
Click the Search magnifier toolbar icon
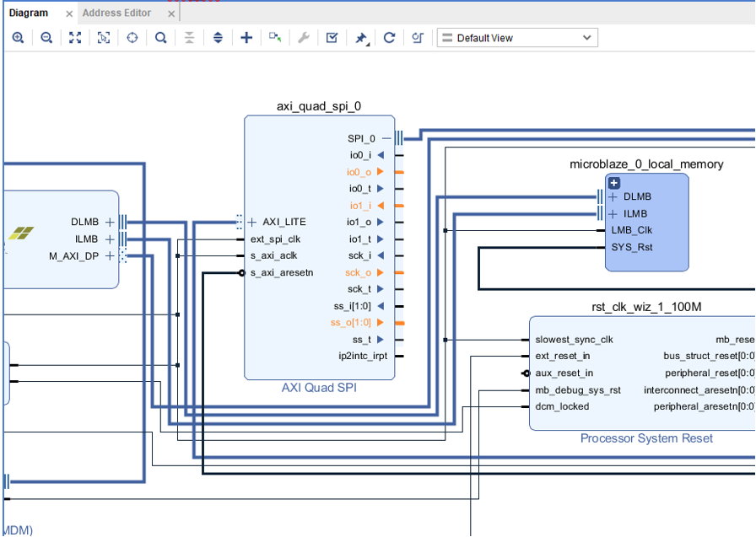click(x=160, y=38)
